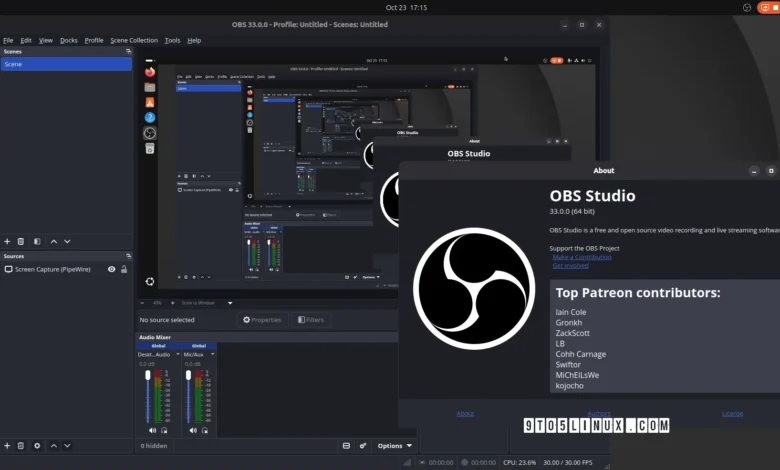Add a new scene in Scenes panel
Image resolution: width=780 pixels, height=470 pixels.
point(7,241)
